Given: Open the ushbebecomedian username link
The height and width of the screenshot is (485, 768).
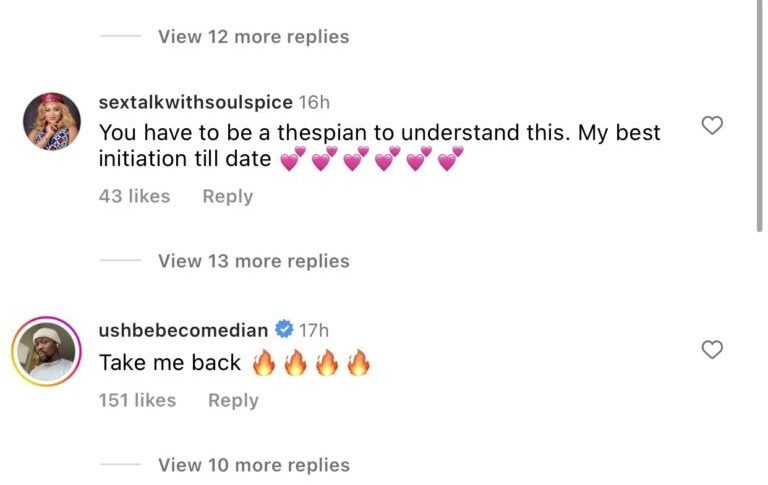Looking at the screenshot, I should click(184, 329).
